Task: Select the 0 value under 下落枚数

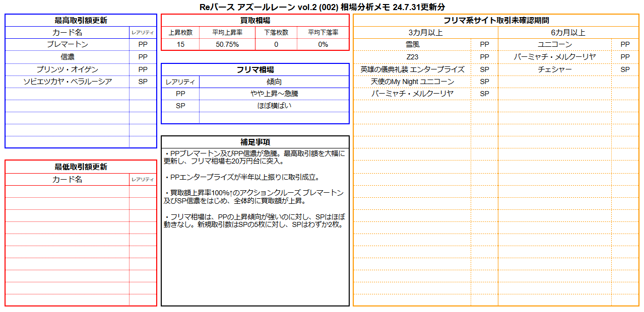Action: point(276,44)
